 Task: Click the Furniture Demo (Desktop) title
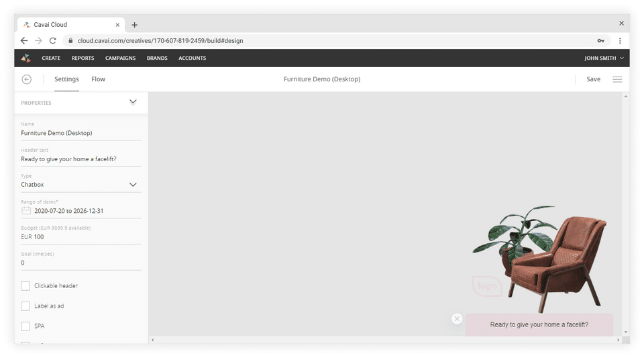322,79
